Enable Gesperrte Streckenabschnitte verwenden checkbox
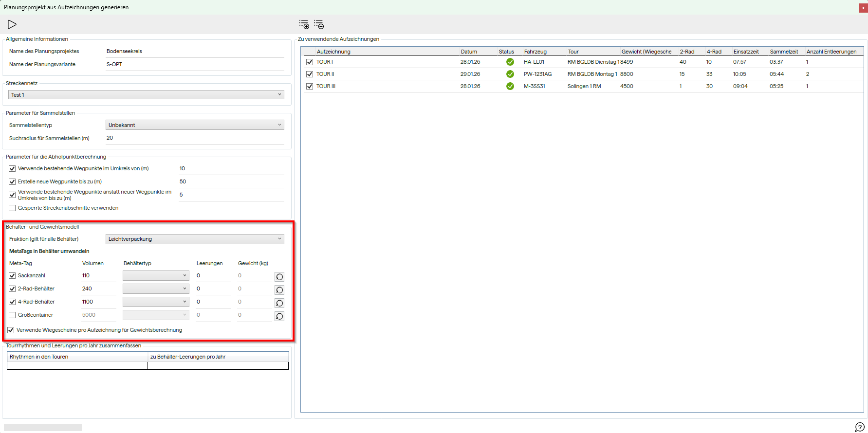Screen dimensions: 868x433 click(12, 208)
